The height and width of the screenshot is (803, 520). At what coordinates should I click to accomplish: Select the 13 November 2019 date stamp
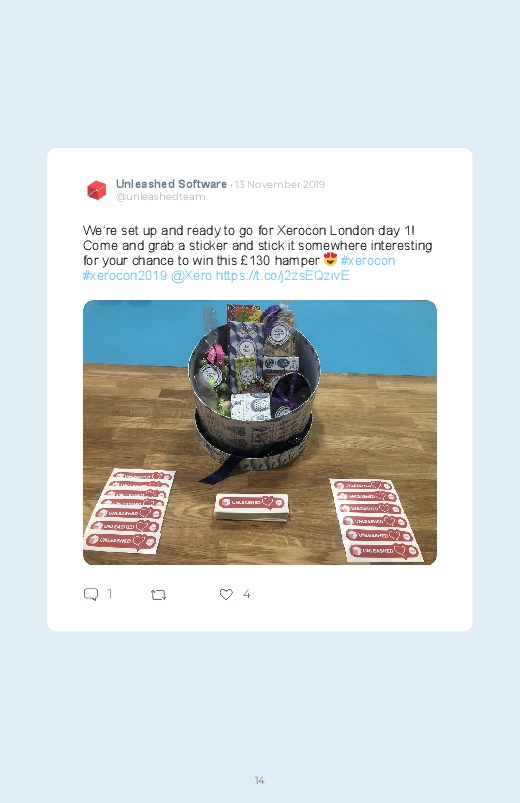[x=280, y=184]
